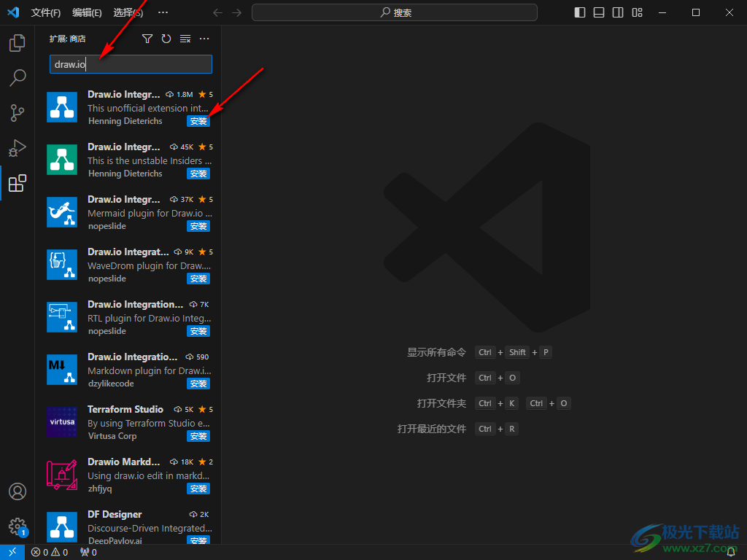The image size is (747, 560).
Task: Click the ports forwarded status item
Action: [88, 552]
